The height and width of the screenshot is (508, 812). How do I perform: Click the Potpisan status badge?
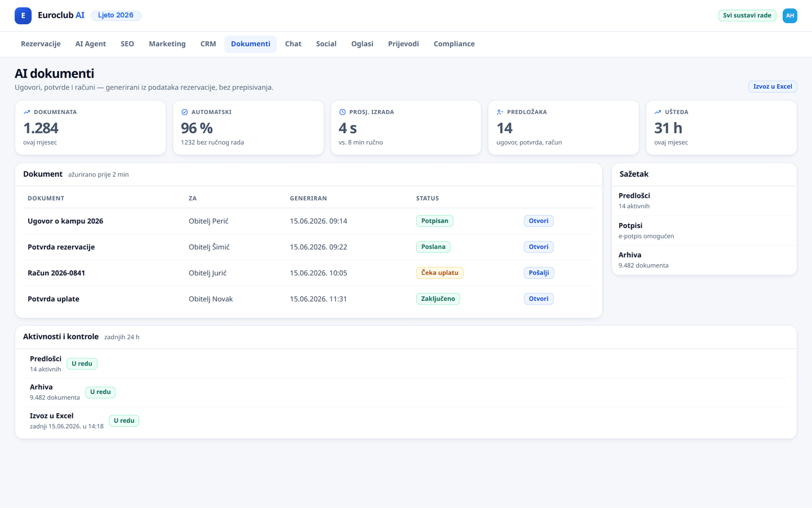point(435,221)
